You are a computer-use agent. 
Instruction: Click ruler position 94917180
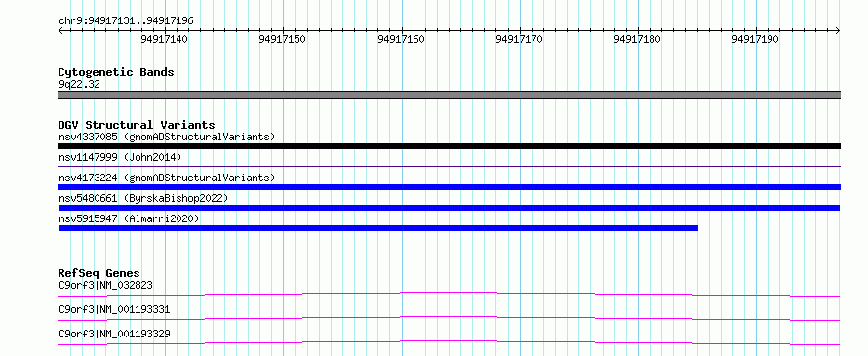point(638,39)
